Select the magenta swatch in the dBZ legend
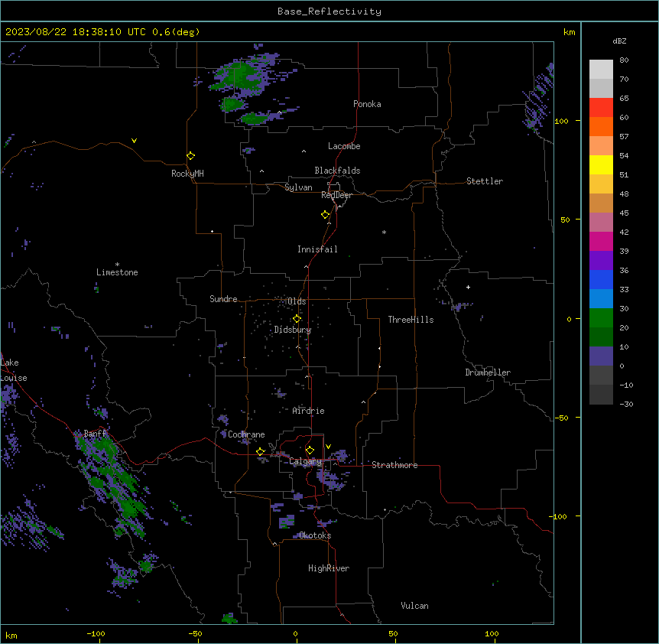The height and width of the screenshot is (644, 659). pos(601,241)
